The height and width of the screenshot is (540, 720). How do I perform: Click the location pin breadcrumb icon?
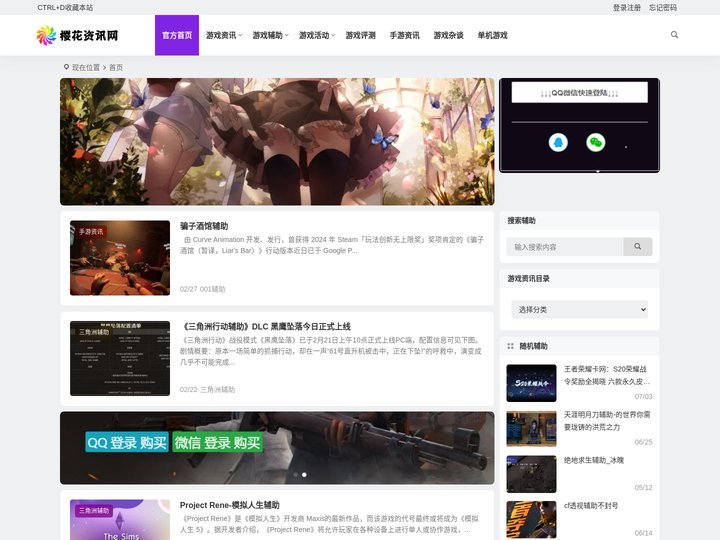tap(66, 67)
